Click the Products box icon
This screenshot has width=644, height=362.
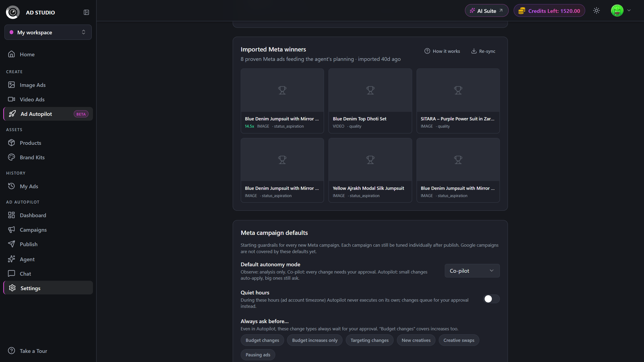click(11, 143)
